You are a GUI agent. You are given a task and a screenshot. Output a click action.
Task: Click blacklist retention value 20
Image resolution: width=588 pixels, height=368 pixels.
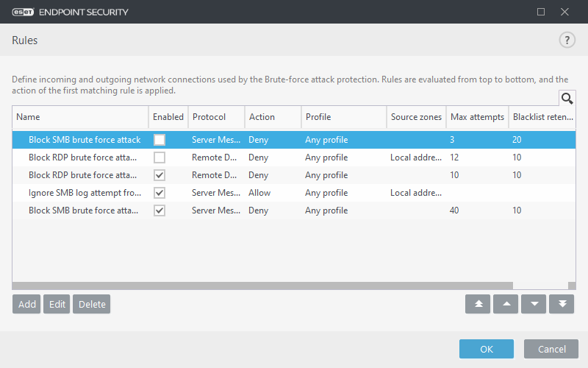(x=517, y=140)
